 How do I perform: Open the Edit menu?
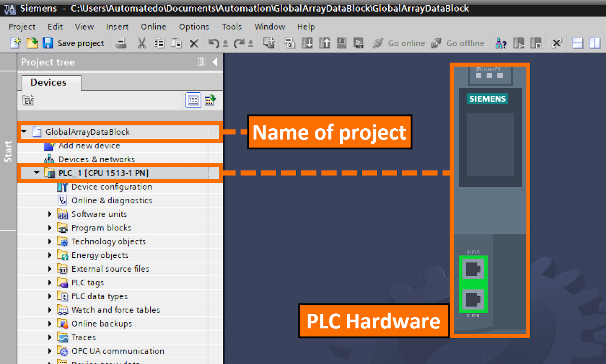pyautogui.click(x=55, y=26)
